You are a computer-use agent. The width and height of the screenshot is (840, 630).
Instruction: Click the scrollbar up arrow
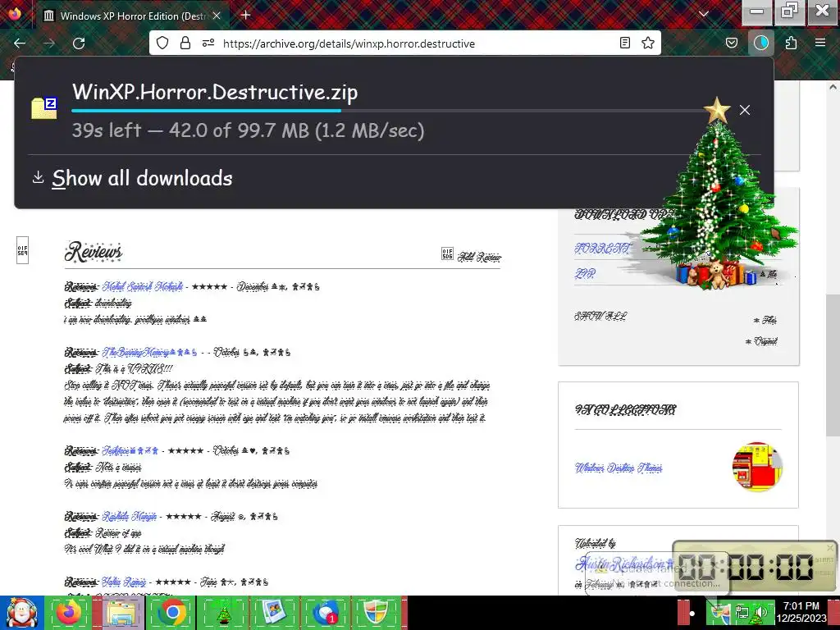pyautogui.click(x=833, y=86)
